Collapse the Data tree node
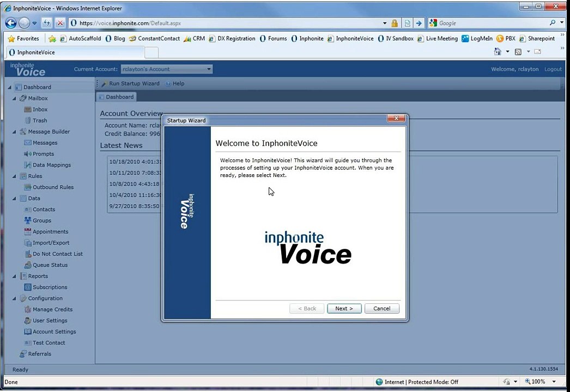Screen dimensions: 570x392 tap(14, 198)
